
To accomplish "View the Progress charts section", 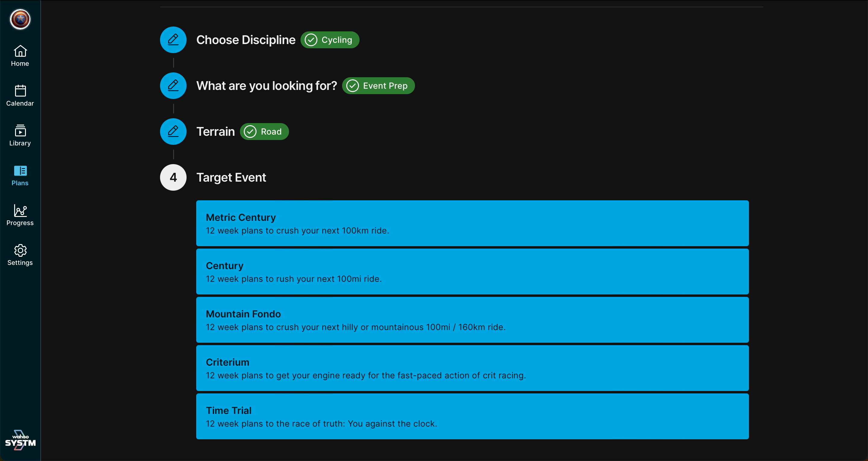I will point(20,215).
